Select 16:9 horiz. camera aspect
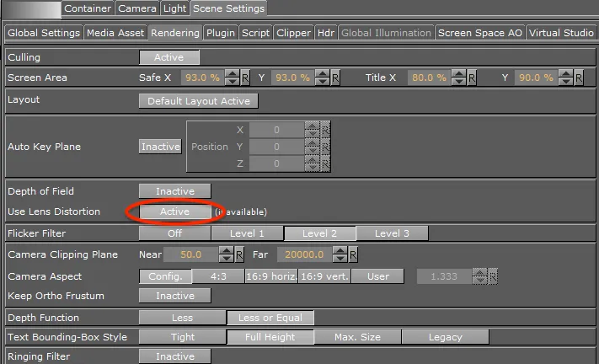Image resolution: width=599 pixels, height=364 pixels. [x=271, y=276]
